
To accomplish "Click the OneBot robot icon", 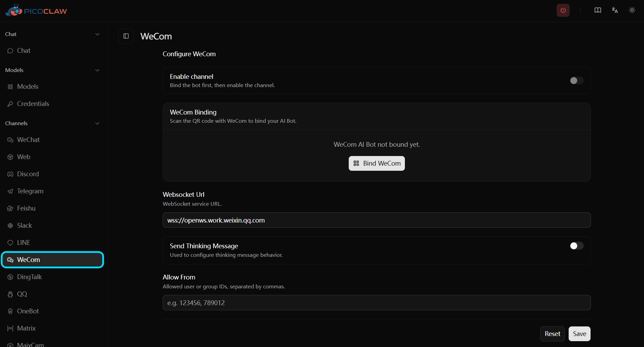I will click(x=10, y=311).
